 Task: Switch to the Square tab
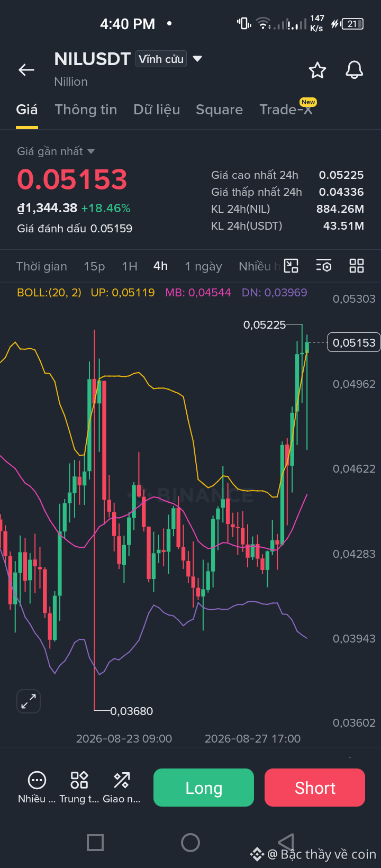point(219,110)
